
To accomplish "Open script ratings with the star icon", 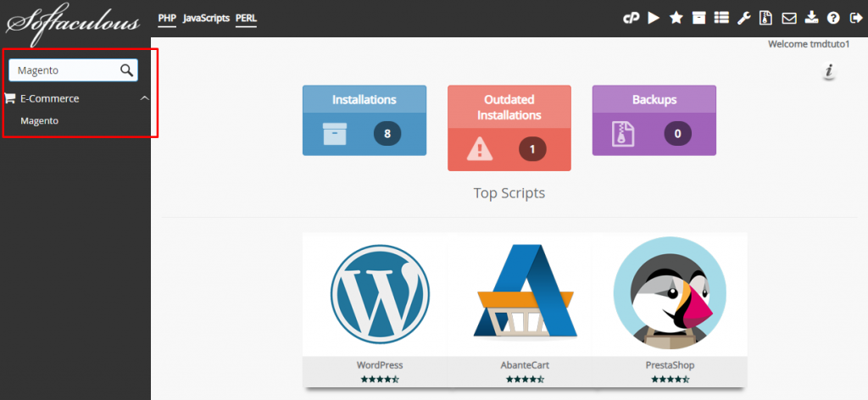I will pyautogui.click(x=676, y=18).
